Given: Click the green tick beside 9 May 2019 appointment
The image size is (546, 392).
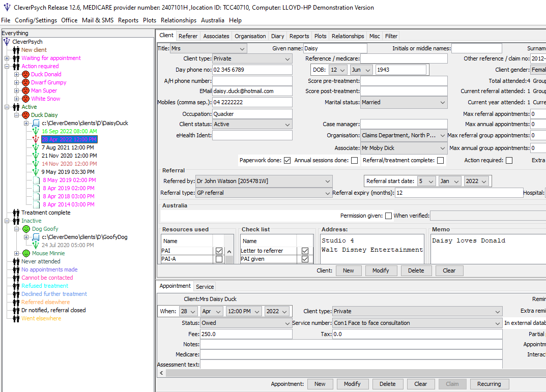Looking at the screenshot, I should [x=35, y=171].
